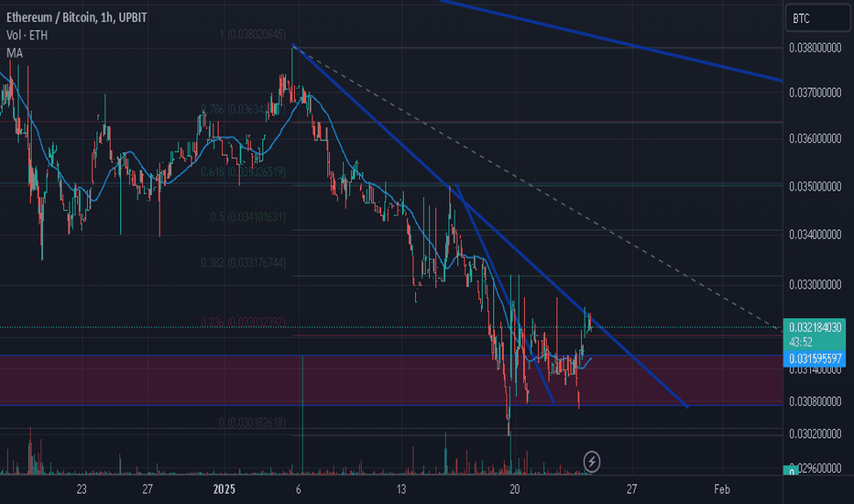Select the Vol · ETH indicator legend
Viewport: 854px width, 504px height.
coord(27,36)
